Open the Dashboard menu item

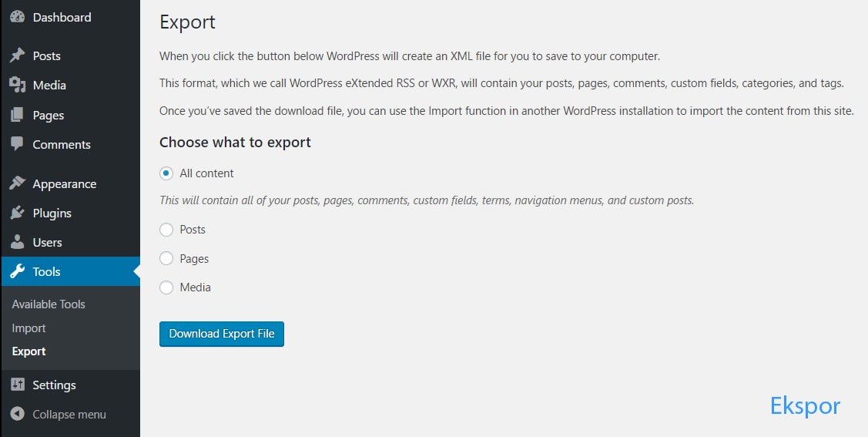click(x=70, y=17)
